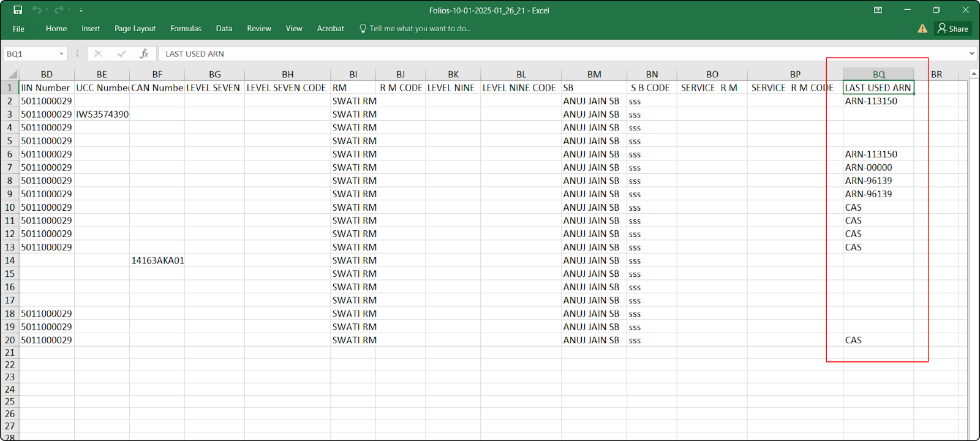
Task: Click the LAST USED ARN cell BQ1
Action: [x=878, y=88]
